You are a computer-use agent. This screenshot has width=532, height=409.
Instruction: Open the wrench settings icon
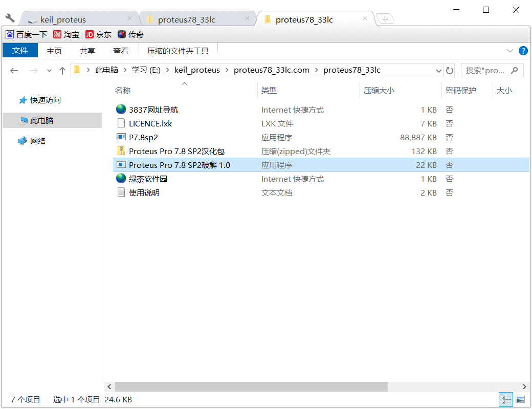[x=10, y=18]
